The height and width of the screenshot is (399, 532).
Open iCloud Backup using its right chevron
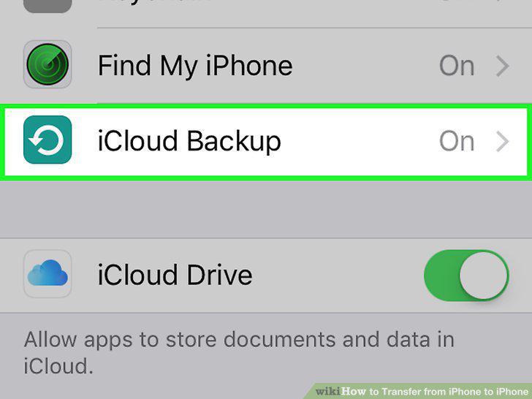point(503,142)
